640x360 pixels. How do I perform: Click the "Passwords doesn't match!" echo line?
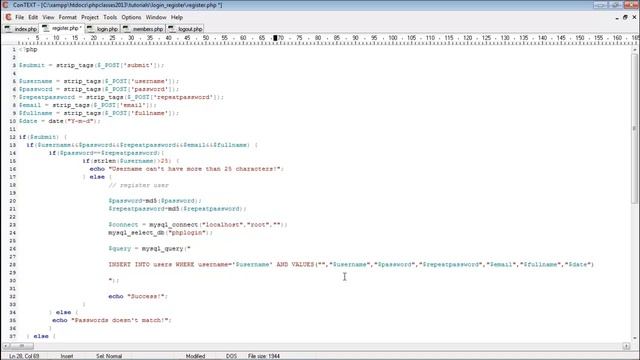click(112, 320)
